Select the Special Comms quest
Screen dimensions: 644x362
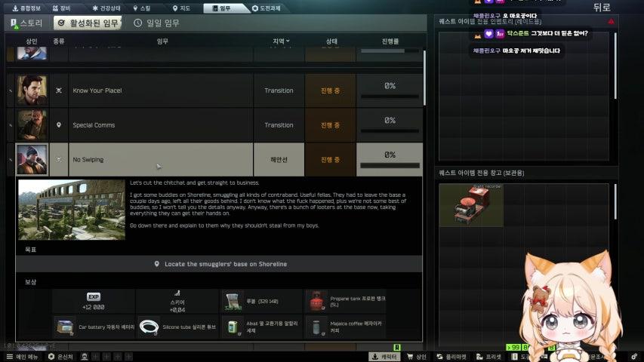214,124
